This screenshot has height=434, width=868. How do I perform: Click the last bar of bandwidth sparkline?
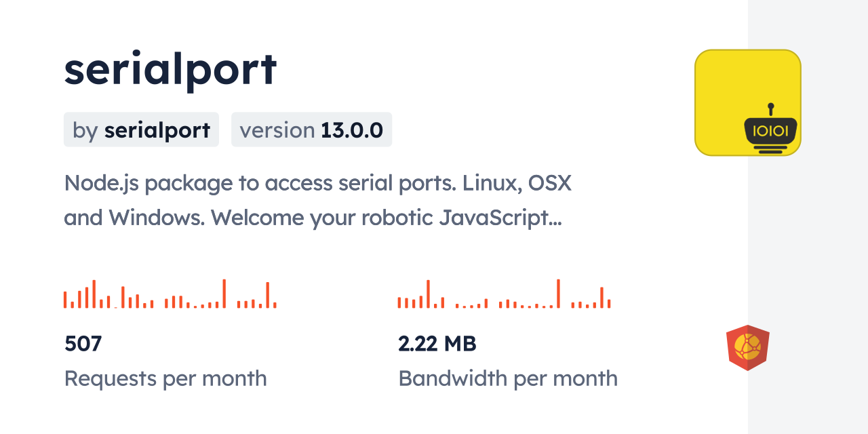click(x=609, y=303)
